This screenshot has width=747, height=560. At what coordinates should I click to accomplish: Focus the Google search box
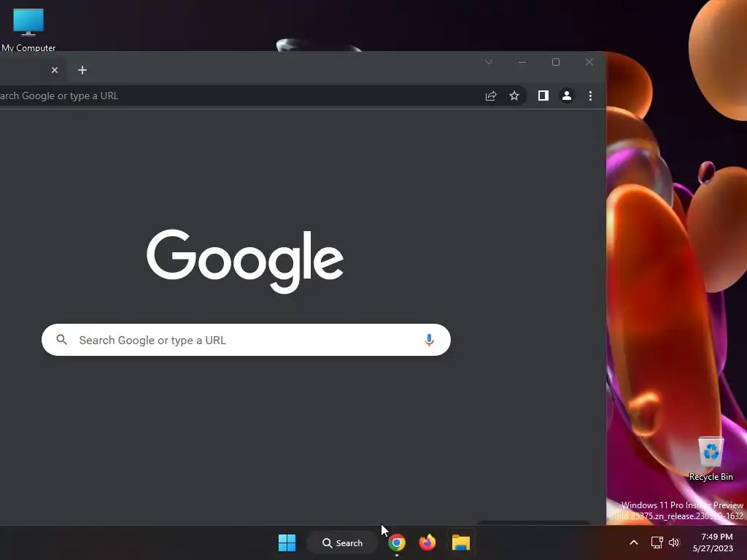(246, 340)
